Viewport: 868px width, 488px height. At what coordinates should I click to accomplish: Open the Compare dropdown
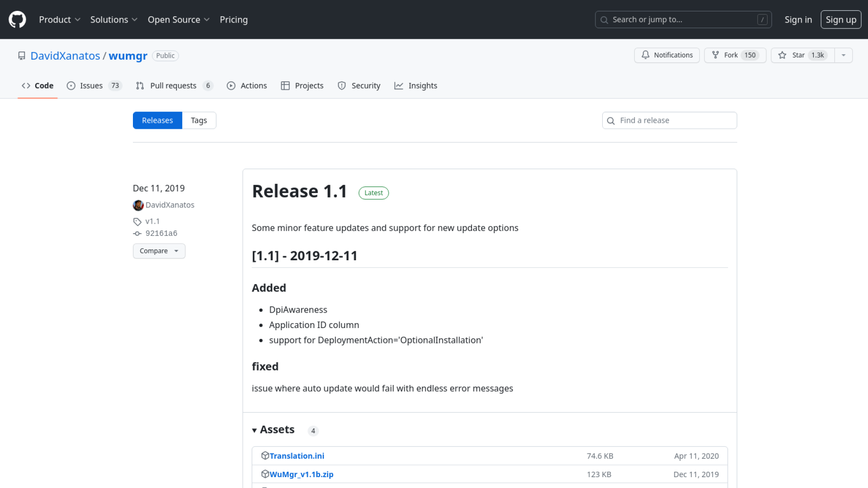[x=159, y=251]
